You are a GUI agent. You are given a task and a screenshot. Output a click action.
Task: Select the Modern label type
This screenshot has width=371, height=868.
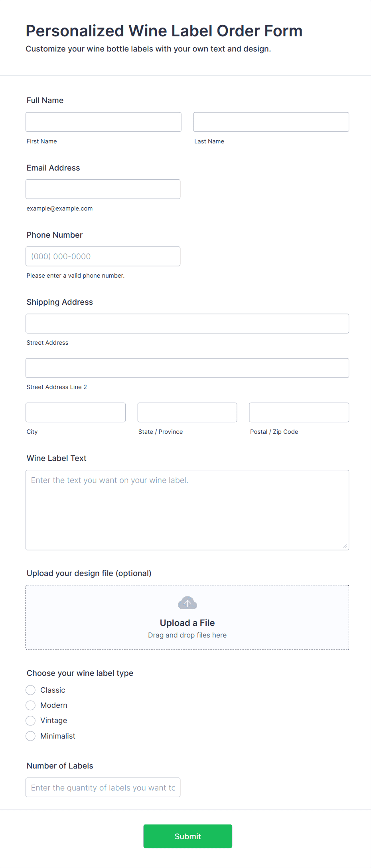pos(31,705)
